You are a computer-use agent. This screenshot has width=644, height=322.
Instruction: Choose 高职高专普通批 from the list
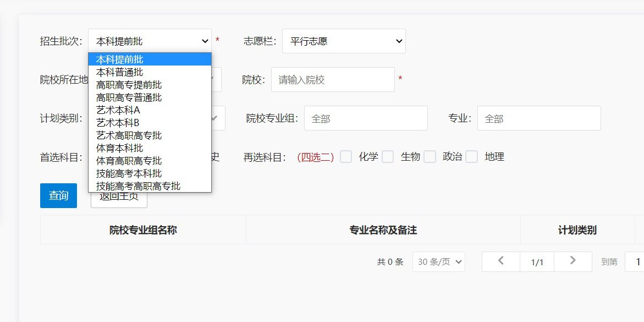click(150, 97)
